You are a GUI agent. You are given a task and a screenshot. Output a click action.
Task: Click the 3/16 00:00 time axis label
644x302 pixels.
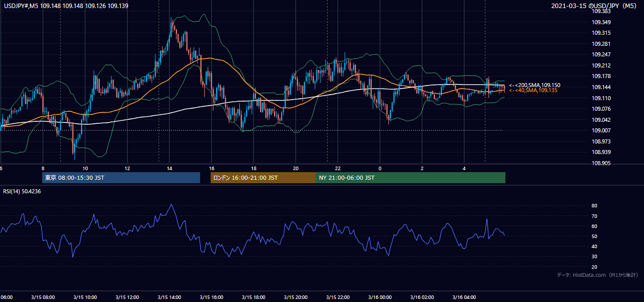pyautogui.click(x=380, y=297)
